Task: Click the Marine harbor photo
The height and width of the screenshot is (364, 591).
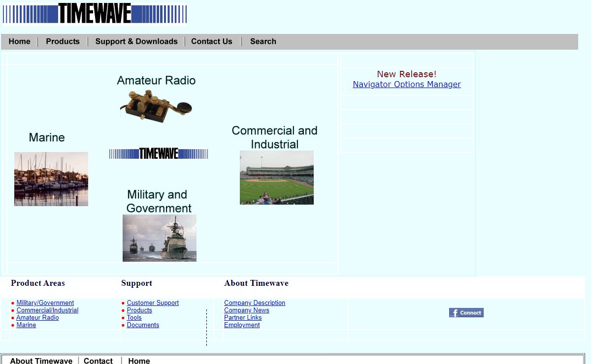Action: 51,179
